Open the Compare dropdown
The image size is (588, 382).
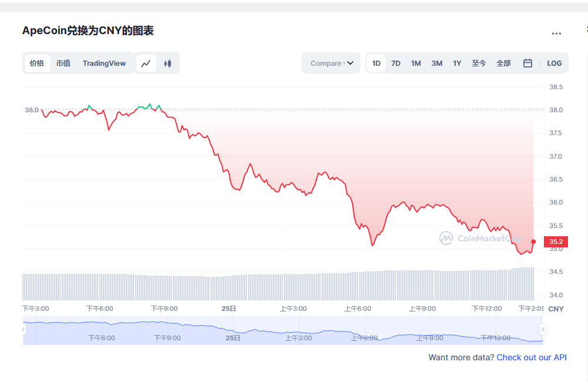point(331,63)
